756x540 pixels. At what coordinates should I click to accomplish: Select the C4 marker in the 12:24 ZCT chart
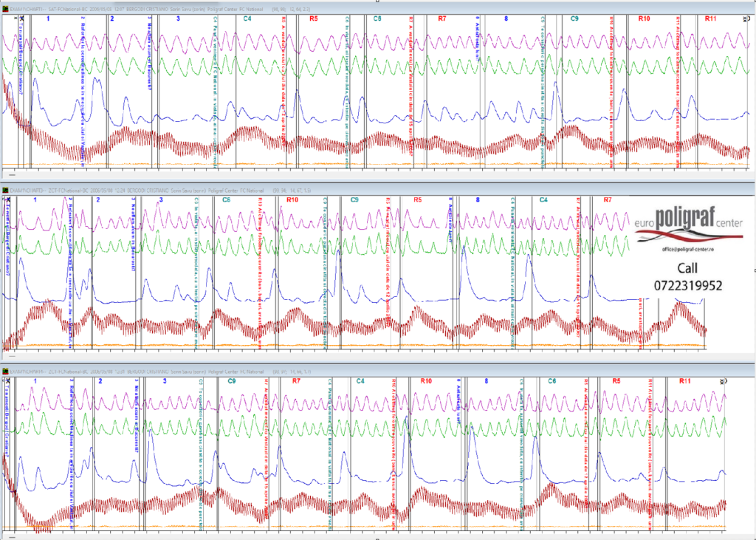[543, 199]
